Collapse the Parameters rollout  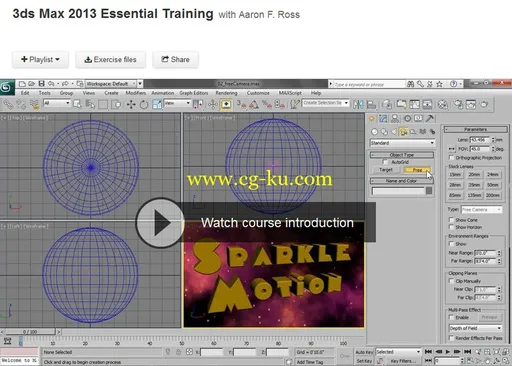(476, 129)
